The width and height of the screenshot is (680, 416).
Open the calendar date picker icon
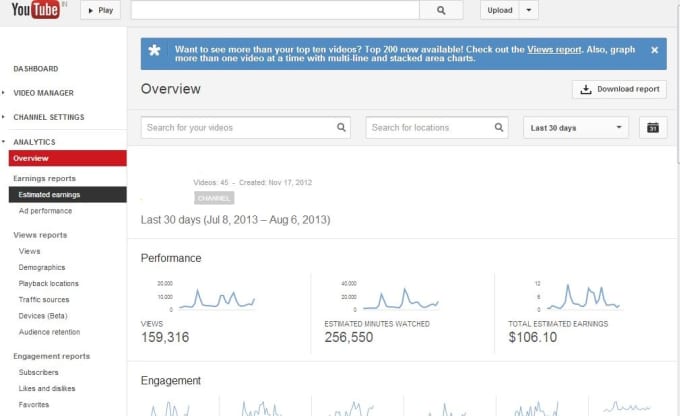pyautogui.click(x=653, y=128)
